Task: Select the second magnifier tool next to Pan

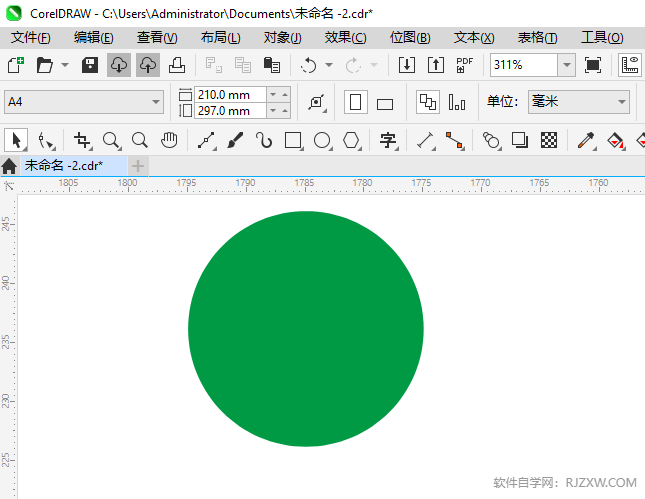Action: [140, 140]
